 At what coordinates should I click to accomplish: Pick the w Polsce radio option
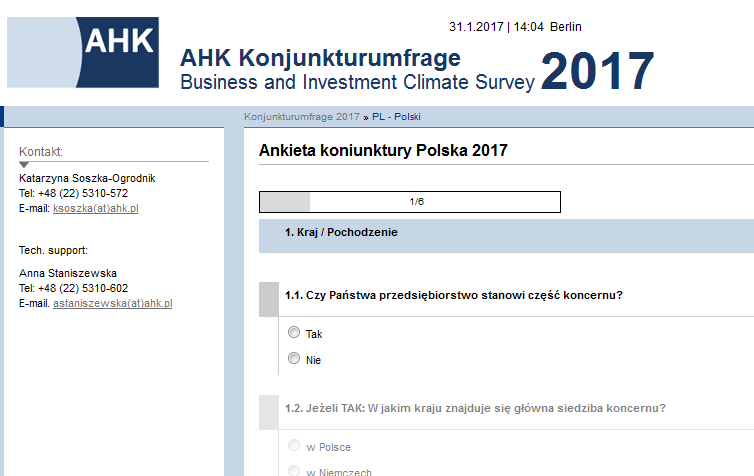click(x=294, y=446)
